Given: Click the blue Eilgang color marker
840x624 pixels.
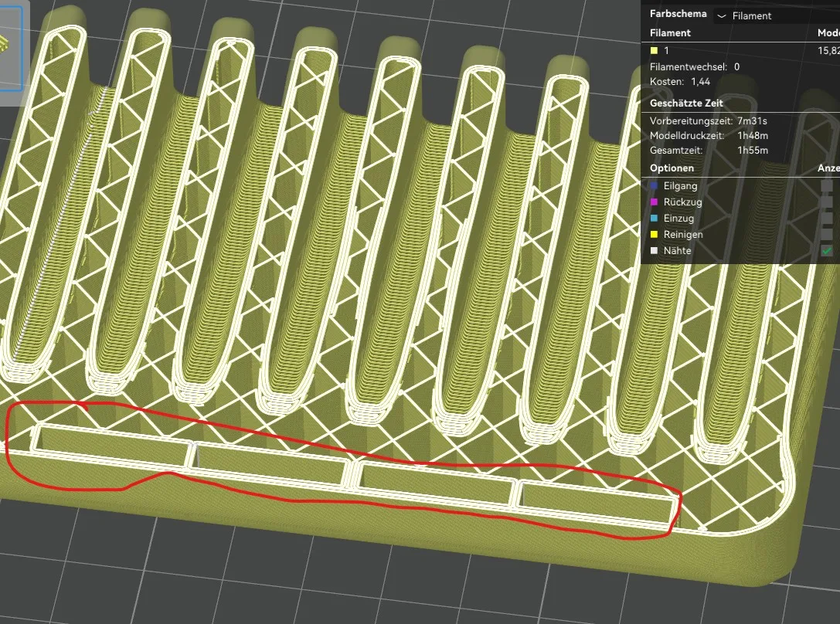Looking at the screenshot, I should tap(654, 185).
